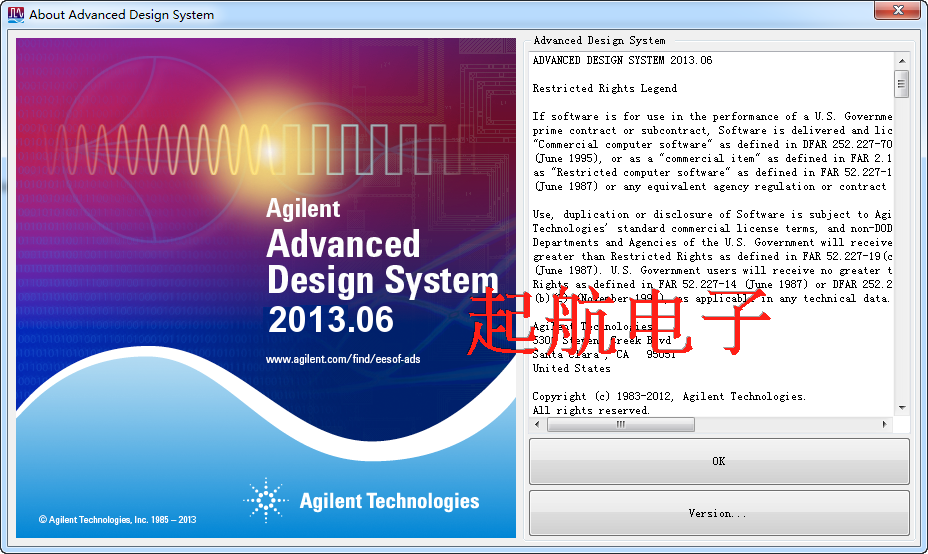Viewport: 928px width, 554px height.
Task: Click the 'Restricted Rights Legend' heading text
Action: (x=604, y=88)
